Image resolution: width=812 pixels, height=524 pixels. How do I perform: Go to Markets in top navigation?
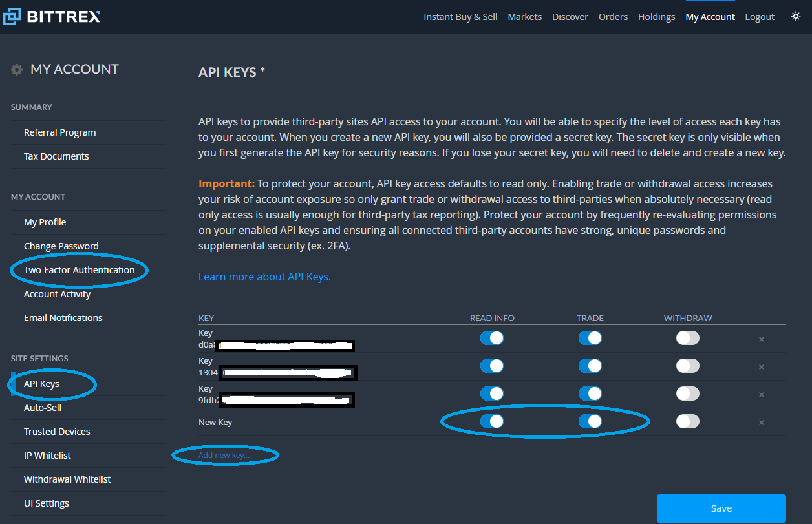click(x=525, y=17)
